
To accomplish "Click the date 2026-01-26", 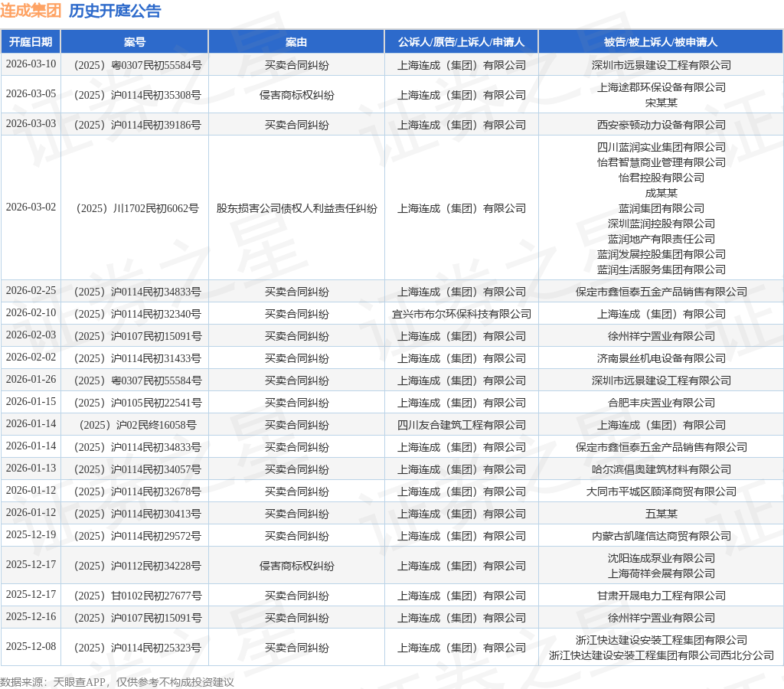I will click(x=31, y=380).
